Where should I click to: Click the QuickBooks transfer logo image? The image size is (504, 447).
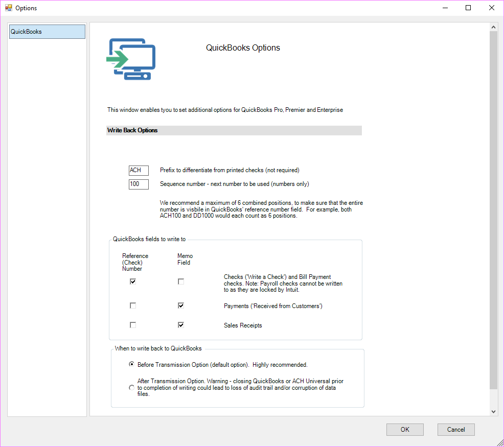point(130,58)
